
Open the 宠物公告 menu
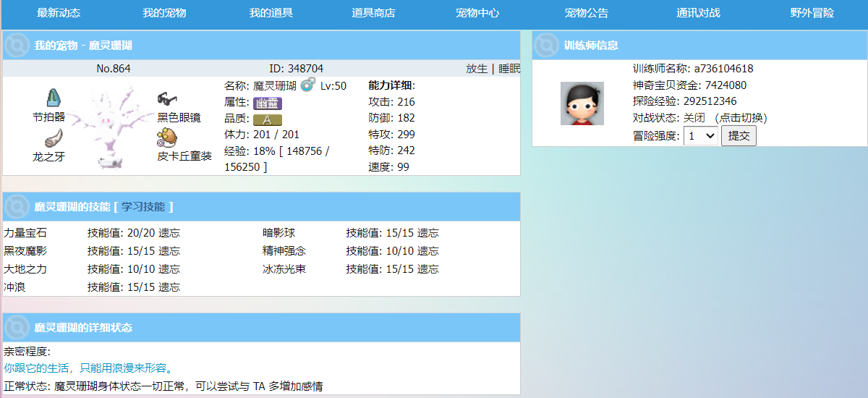pyautogui.click(x=587, y=13)
